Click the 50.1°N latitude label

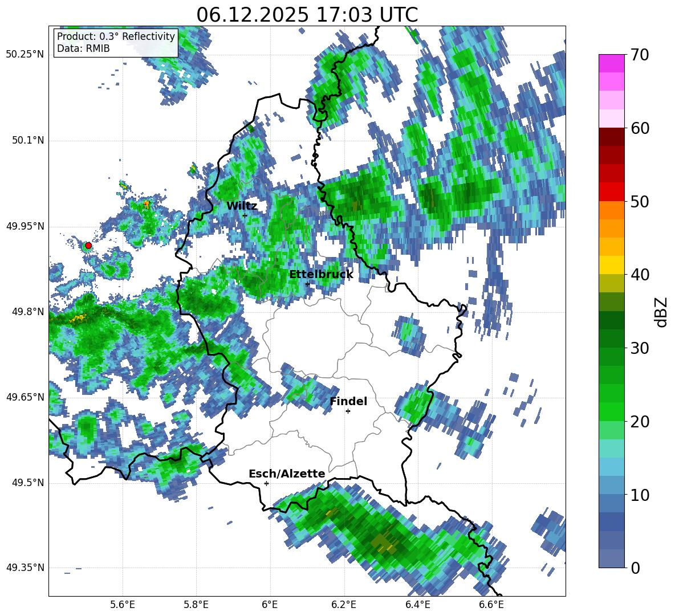coord(29,140)
